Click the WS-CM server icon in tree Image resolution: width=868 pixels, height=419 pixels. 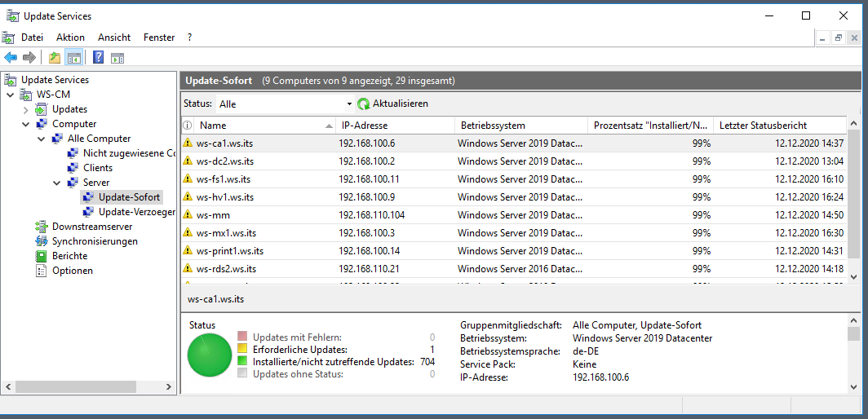click(x=26, y=95)
